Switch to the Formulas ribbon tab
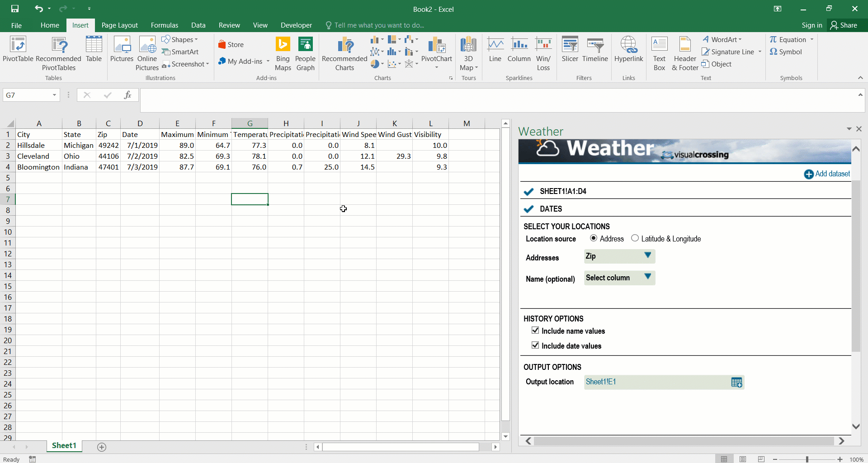The image size is (868, 463). click(x=164, y=25)
